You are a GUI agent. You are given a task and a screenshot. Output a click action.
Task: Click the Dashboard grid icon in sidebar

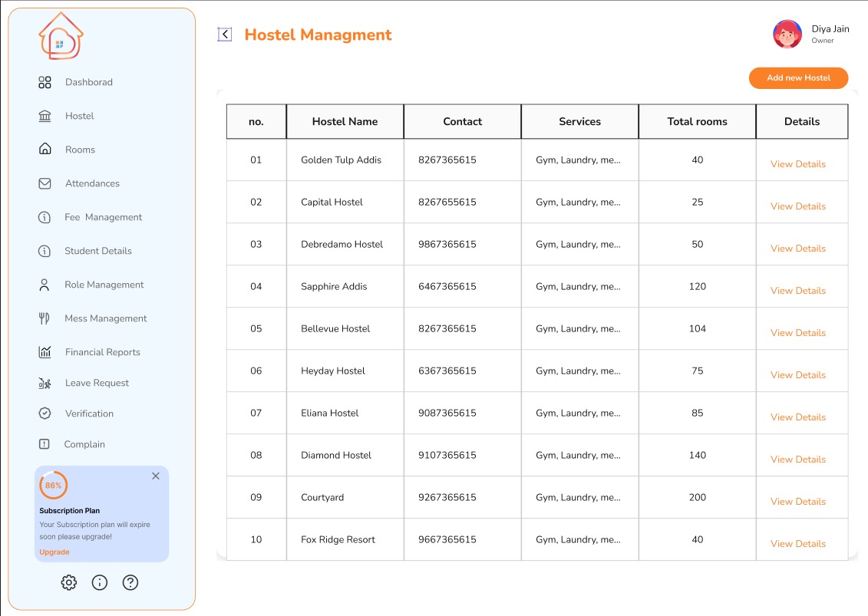[x=45, y=82]
